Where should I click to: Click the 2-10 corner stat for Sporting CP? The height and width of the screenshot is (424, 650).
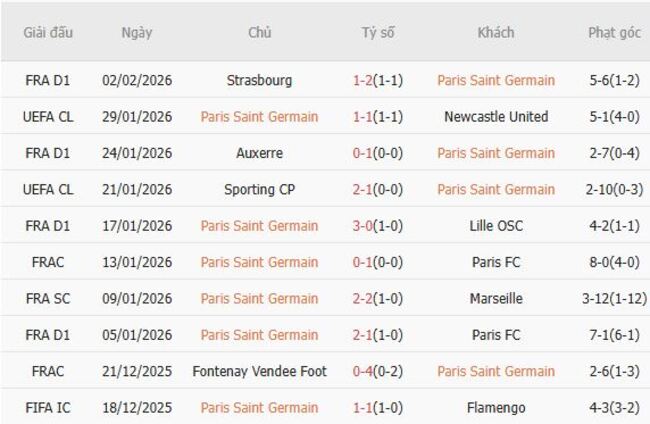(614, 189)
